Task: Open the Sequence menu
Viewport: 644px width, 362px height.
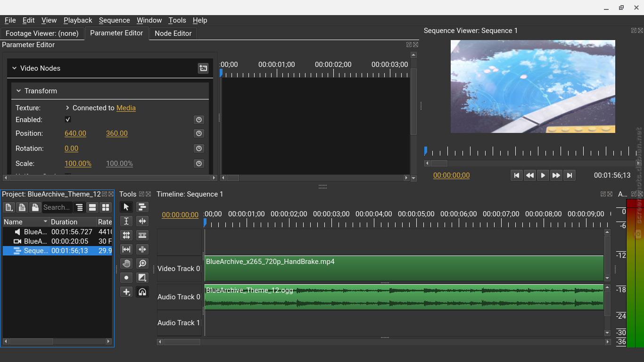Action: 115,20
